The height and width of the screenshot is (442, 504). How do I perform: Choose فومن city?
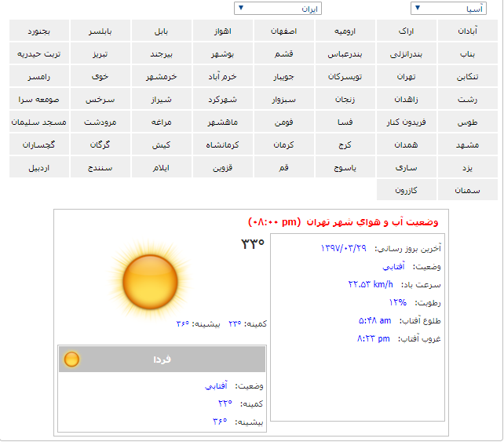pyautogui.click(x=284, y=122)
